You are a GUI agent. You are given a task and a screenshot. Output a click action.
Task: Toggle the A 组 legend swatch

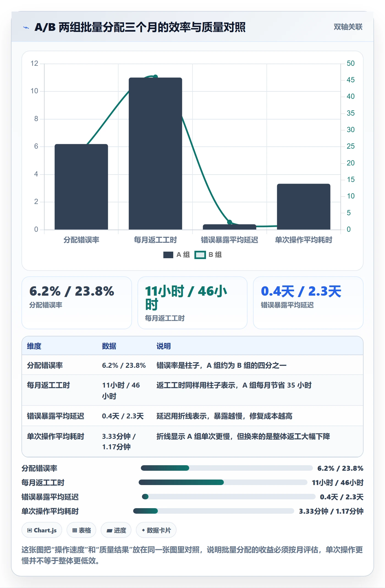tap(168, 255)
